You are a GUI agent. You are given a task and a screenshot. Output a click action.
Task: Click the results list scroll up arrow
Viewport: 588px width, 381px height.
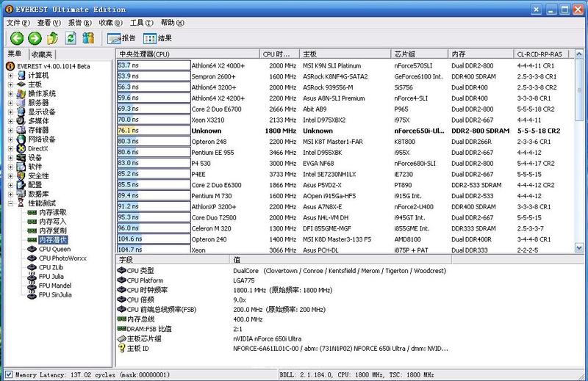click(x=579, y=54)
